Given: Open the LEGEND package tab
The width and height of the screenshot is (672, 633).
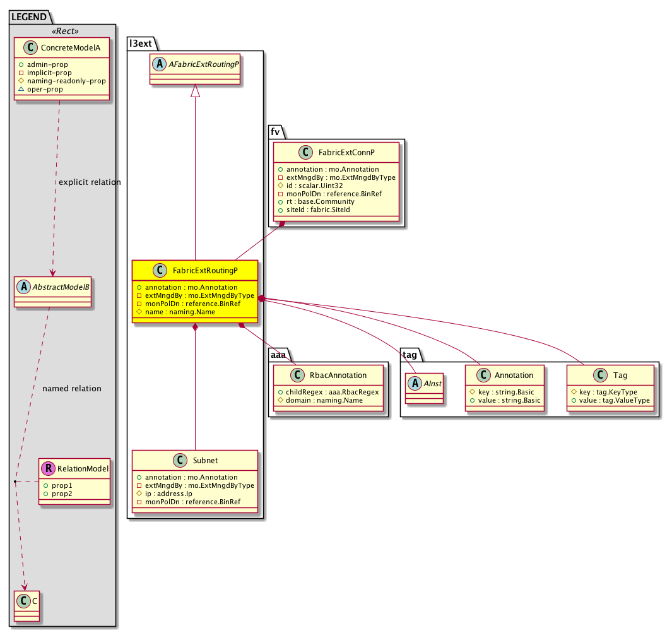Looking at the screenshot, I should coord(30,17).
